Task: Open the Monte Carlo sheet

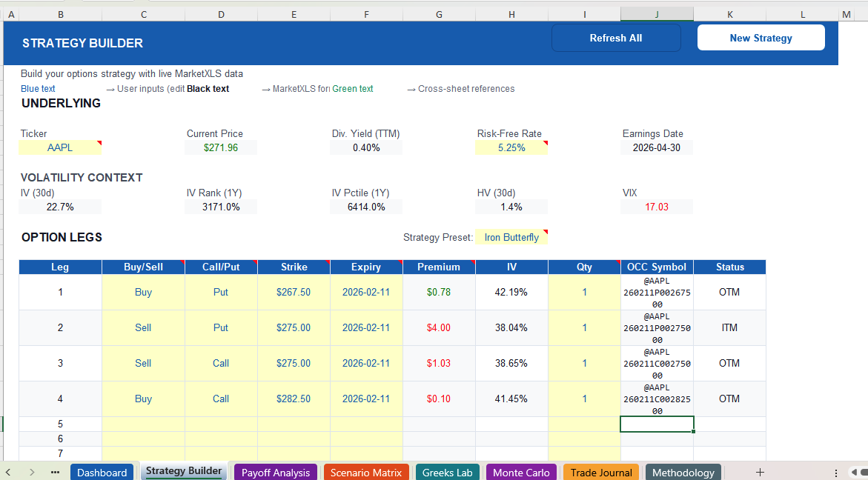Action: (x=521, y=472)
